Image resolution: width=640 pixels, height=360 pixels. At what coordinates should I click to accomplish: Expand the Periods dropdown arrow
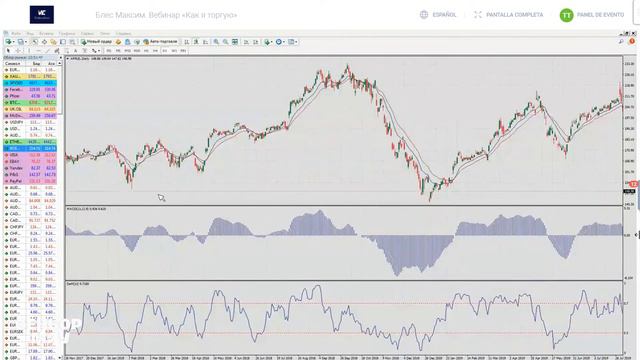coord(284,42)
